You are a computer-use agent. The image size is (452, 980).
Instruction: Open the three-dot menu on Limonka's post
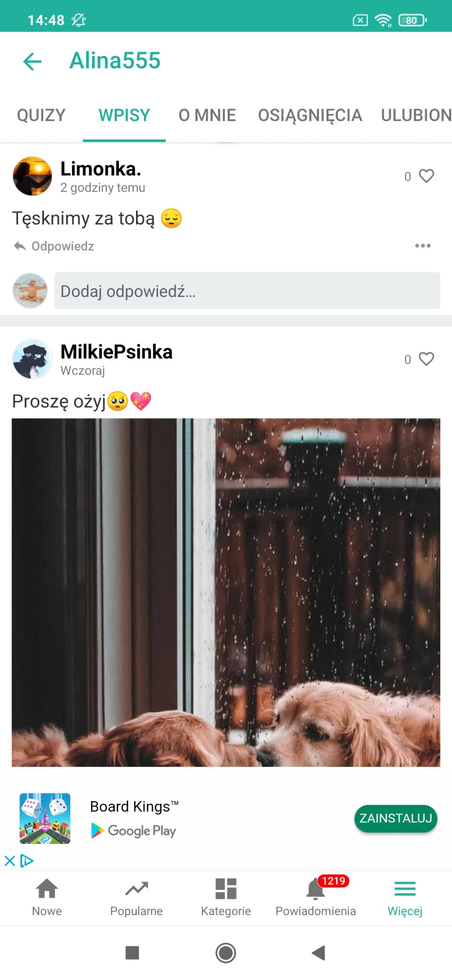coord(423,246)
